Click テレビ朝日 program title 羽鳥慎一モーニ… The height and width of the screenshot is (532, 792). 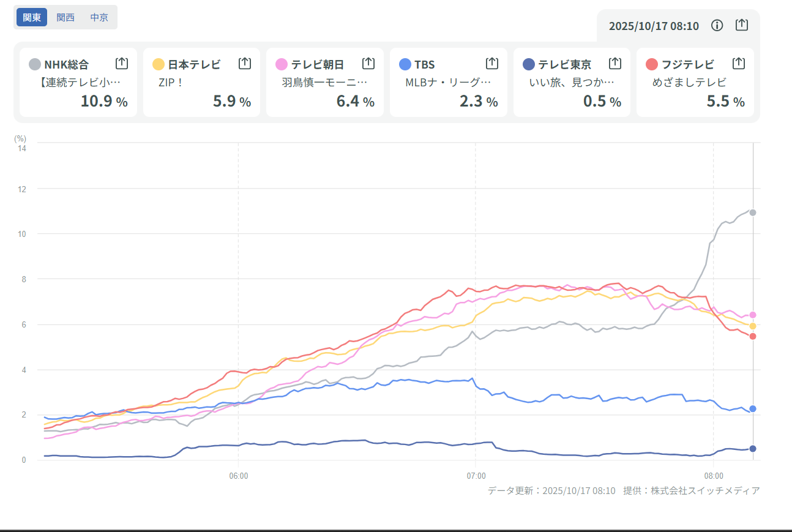pyautogui.click(x=324, y=83)
